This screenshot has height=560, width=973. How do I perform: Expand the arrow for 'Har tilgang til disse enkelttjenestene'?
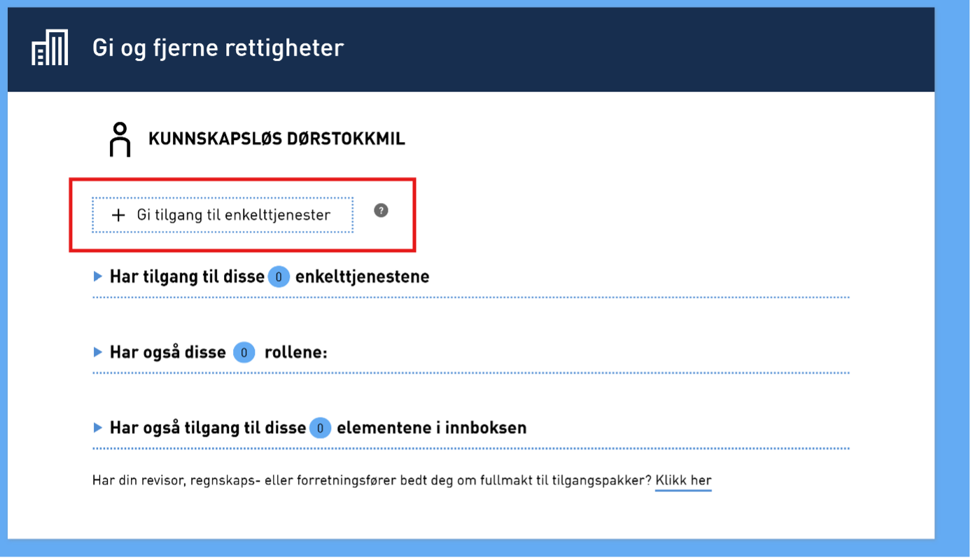pyautogui.click(x=98, y=277)
